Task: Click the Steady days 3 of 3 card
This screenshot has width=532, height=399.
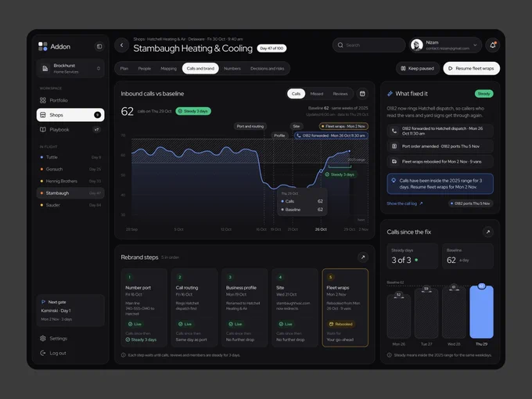Action: click(x=412, y=256)
